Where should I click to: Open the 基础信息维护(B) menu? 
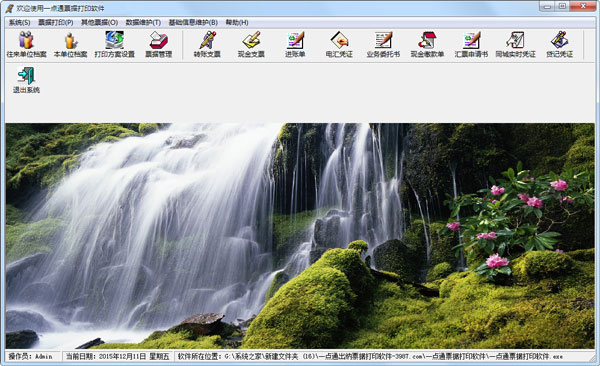[x=193, y=23]
